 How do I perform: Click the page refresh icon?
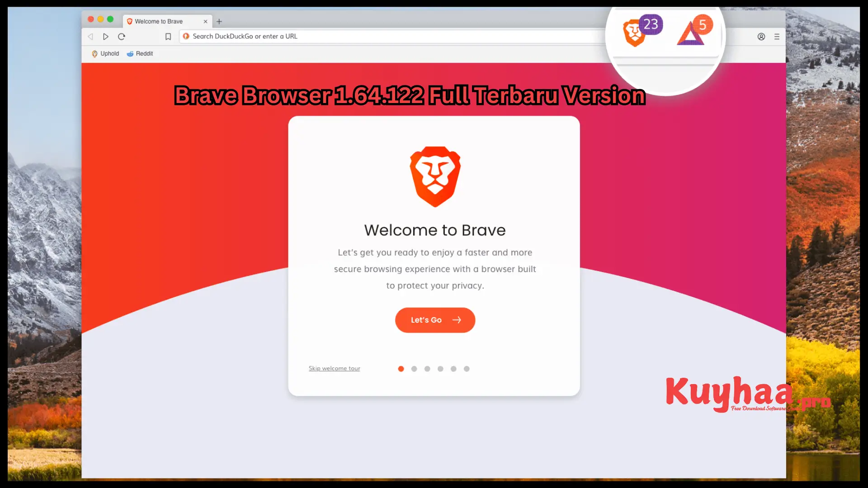pyautogui.click(x=121, y=36)
